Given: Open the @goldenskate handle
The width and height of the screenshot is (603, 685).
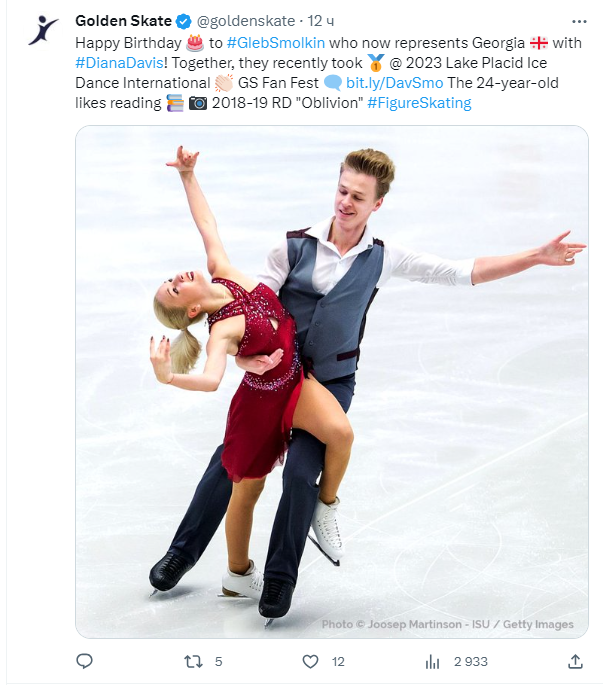Looking at the screenshot, I should coord(246,21).
